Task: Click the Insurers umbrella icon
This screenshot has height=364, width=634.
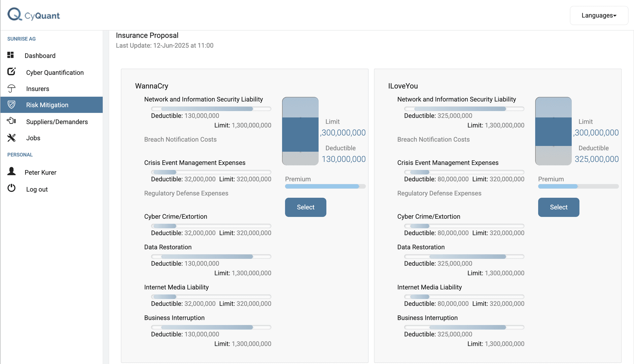Action: [x=12, y=88]
